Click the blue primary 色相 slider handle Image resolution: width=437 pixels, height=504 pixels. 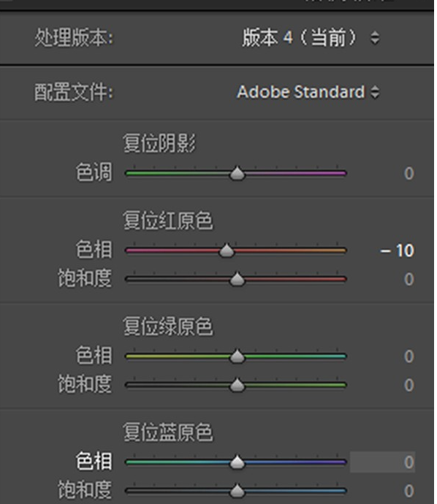point(237,462)
